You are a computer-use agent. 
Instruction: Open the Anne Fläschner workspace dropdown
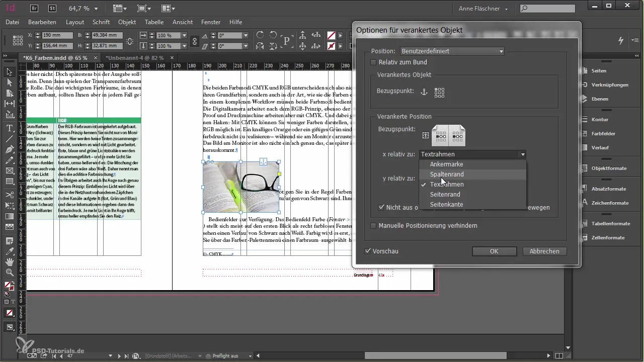point(484,9)
